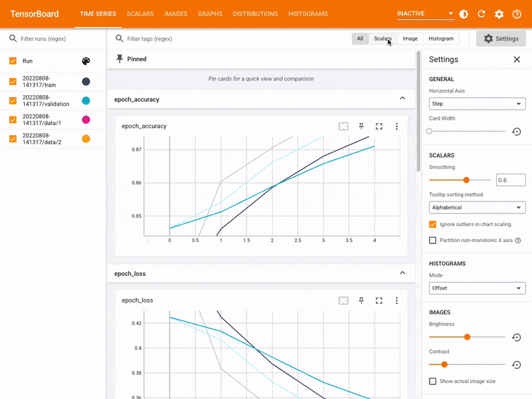Screen dimensions: 532x399
Task: Uncheck the 20220808-141317/data/1 run
Action: click(x=13, y=120)
